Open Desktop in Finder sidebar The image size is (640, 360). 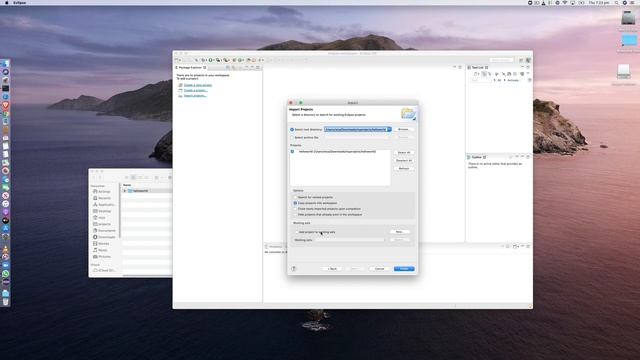coord(102,211)
